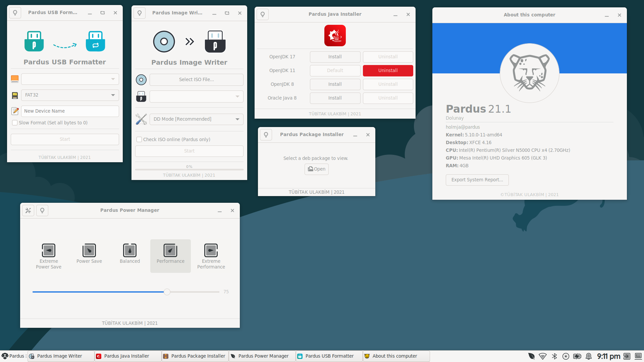Click Start button in USB Formatter
644x362 pixels.
click(65, 139)
